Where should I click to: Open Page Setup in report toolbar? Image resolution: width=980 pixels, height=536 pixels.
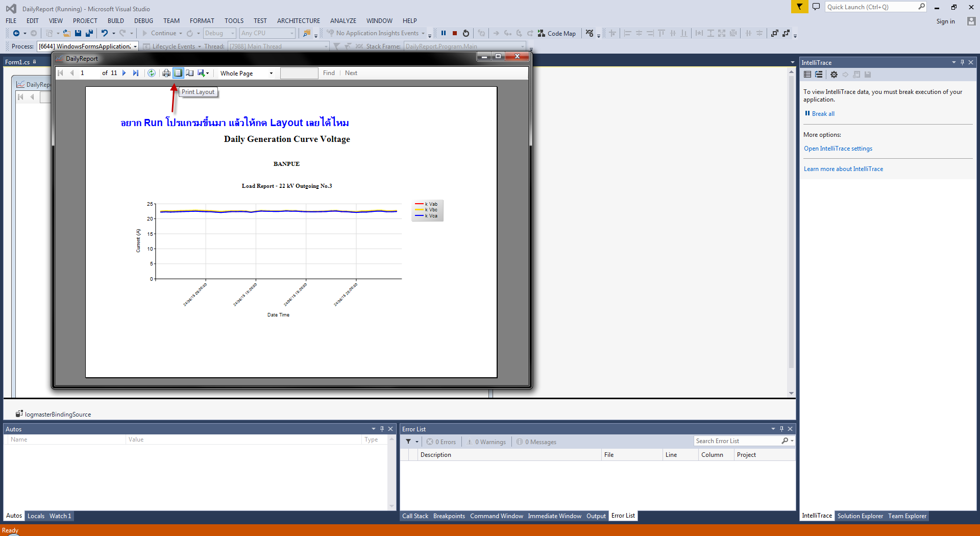[190, 73]
